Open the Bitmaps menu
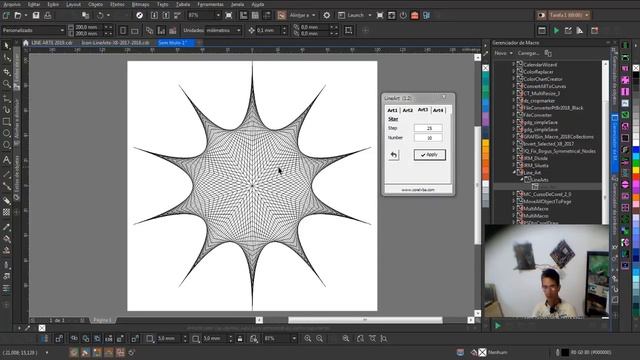This screenshot has height=360, width=640. point(140,4)
